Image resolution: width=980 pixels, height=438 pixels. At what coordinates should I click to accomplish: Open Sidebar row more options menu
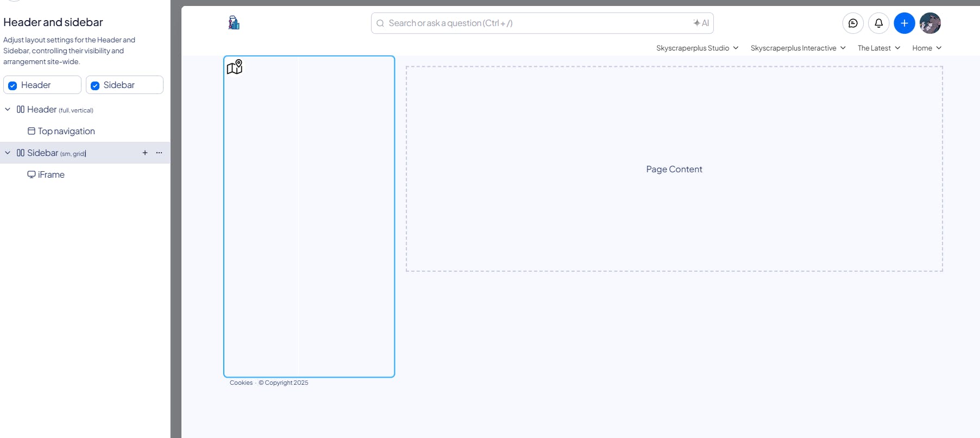[x=159, y=153]
